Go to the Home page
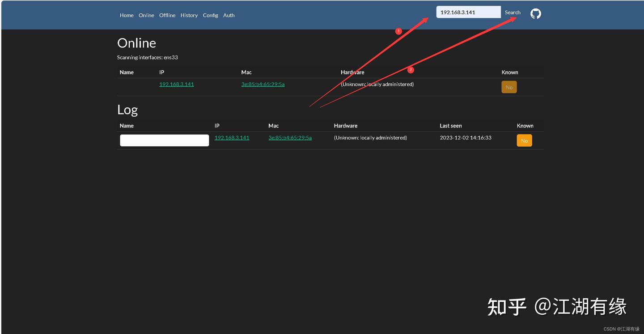644x334 pixels. point(127,15)
